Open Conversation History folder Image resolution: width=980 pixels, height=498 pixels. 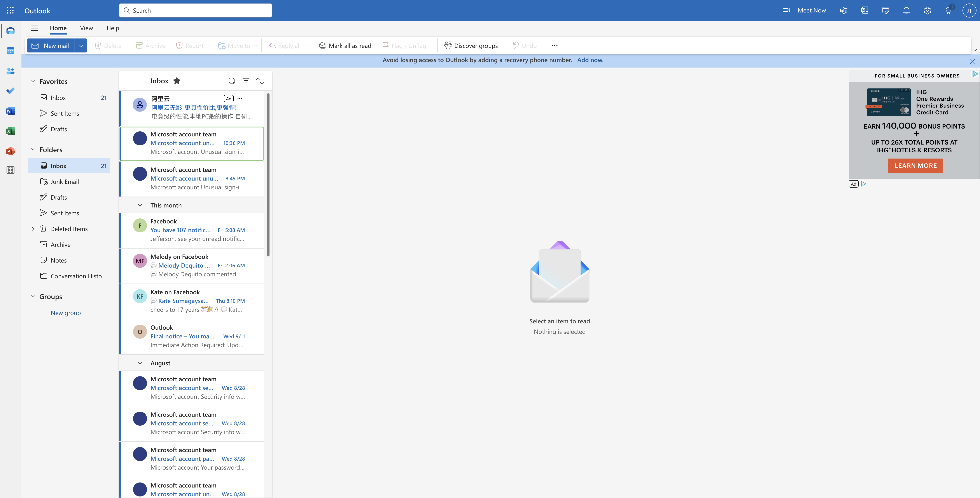pyautogui.click(x=69, y=276)
